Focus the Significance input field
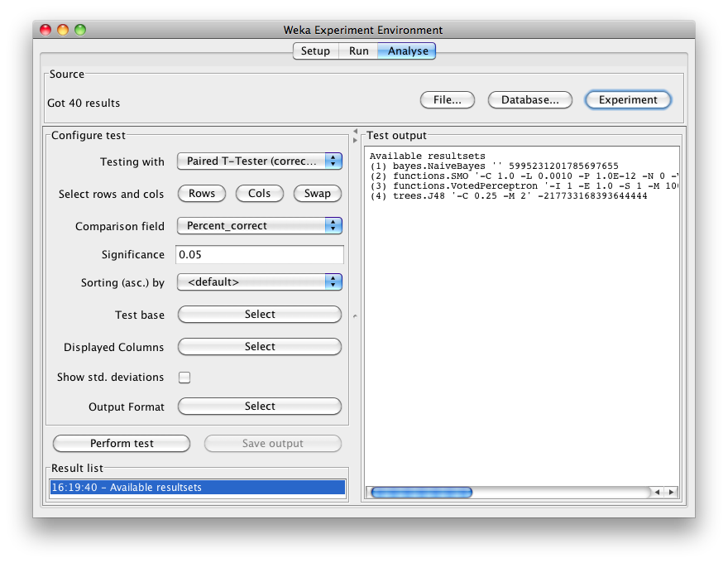The image size is (728, 563). [260, 254]
